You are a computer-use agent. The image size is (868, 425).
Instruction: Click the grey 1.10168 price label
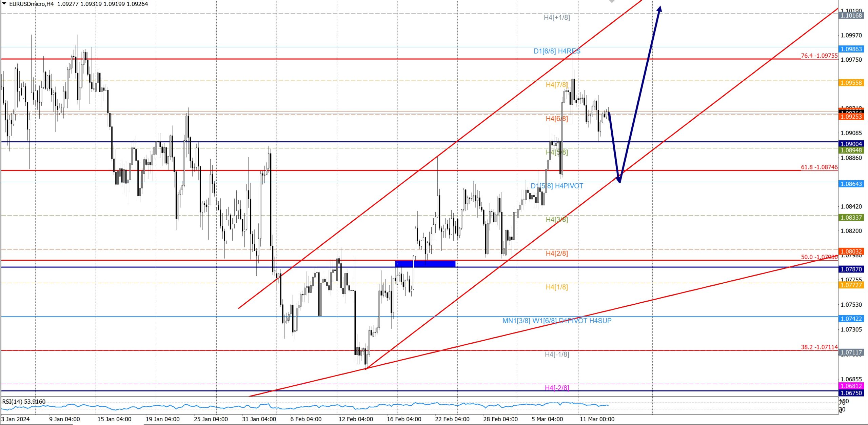click(x=851, y=16)
